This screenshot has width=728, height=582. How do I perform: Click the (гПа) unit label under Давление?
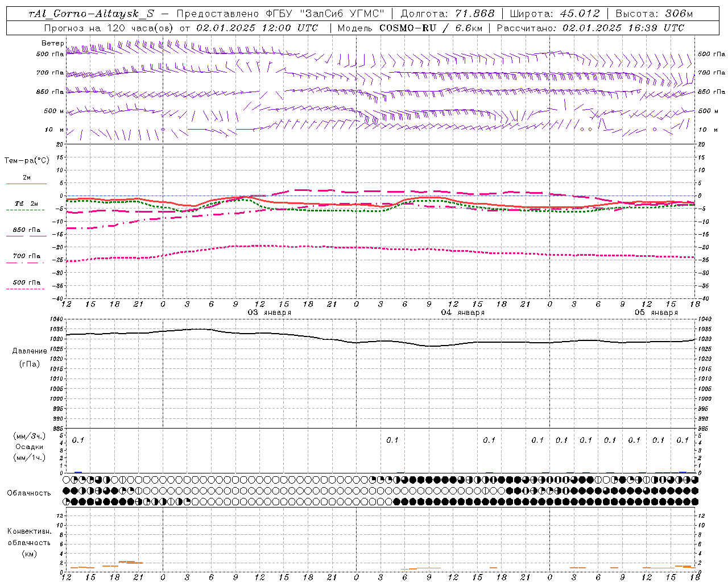point(30,364)
